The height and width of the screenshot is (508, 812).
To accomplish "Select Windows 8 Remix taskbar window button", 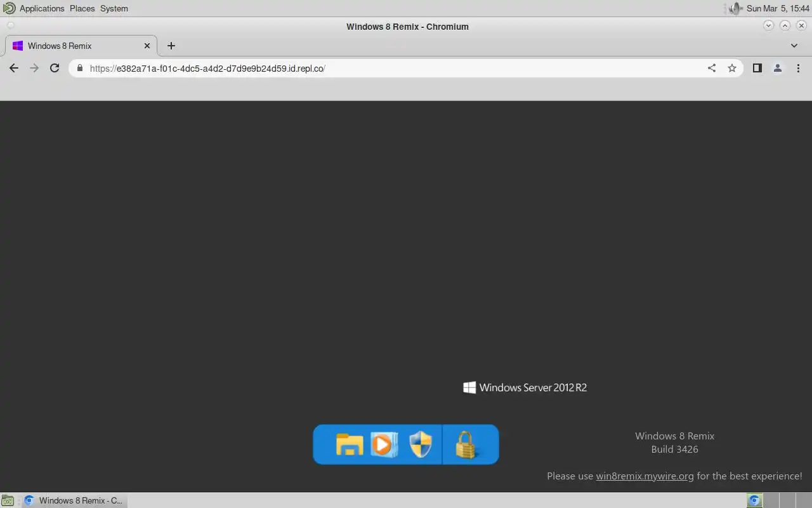I will [x=73, y=500].
